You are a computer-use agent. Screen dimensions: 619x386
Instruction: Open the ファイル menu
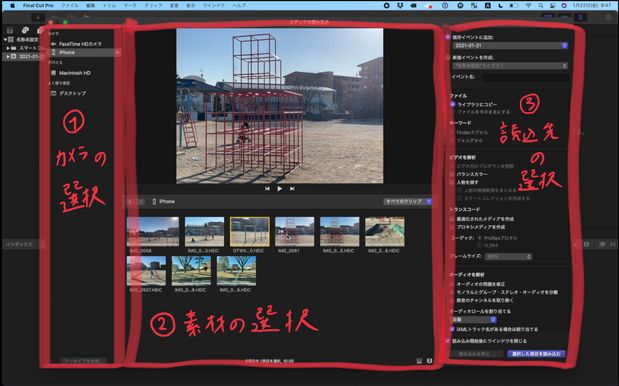coord(69,6)
